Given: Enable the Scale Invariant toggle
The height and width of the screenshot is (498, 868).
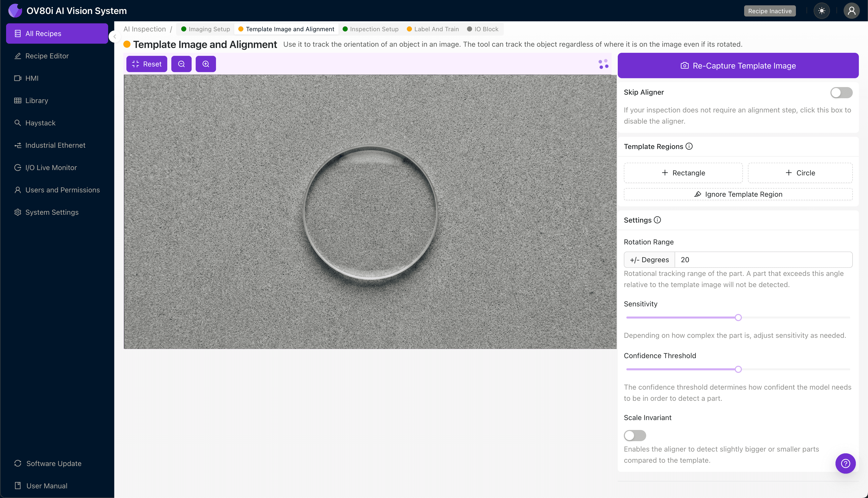Looking at the screenshot, I should (x=635, y=435).
